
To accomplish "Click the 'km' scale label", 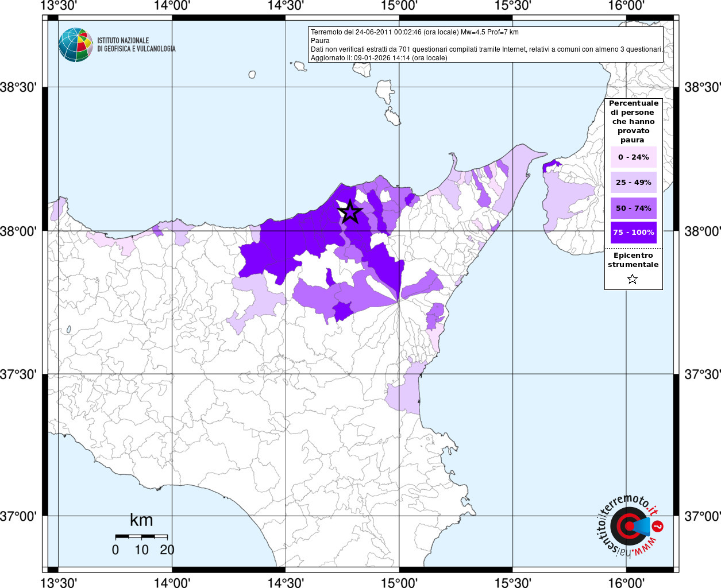I will point(141,520).
